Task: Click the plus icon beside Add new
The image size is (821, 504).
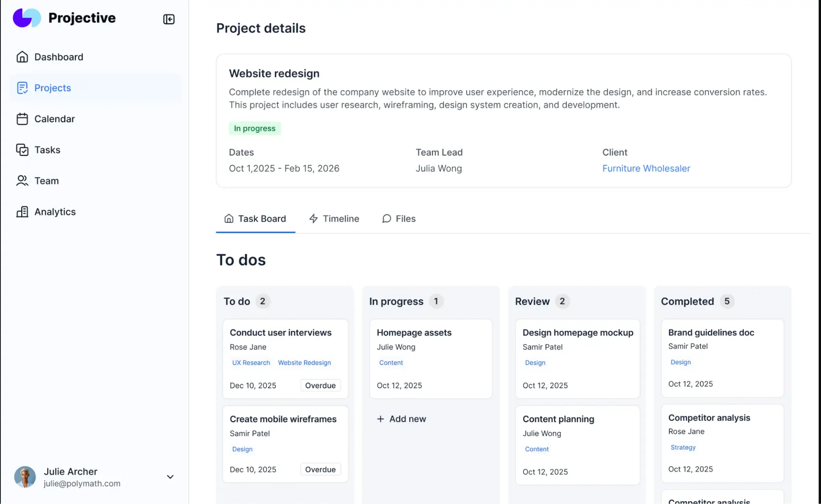Action: (380, 419)
